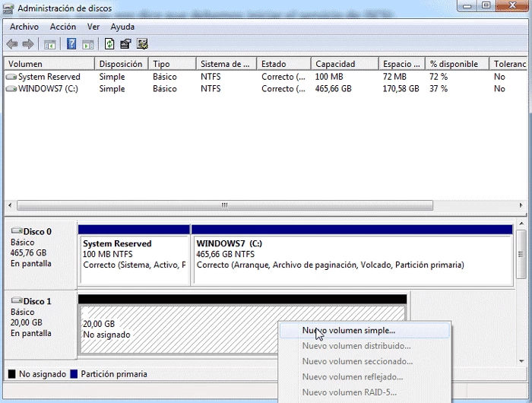Click the System Reserved volume drive icon
The image size is (532, 403).
[11, 77]
